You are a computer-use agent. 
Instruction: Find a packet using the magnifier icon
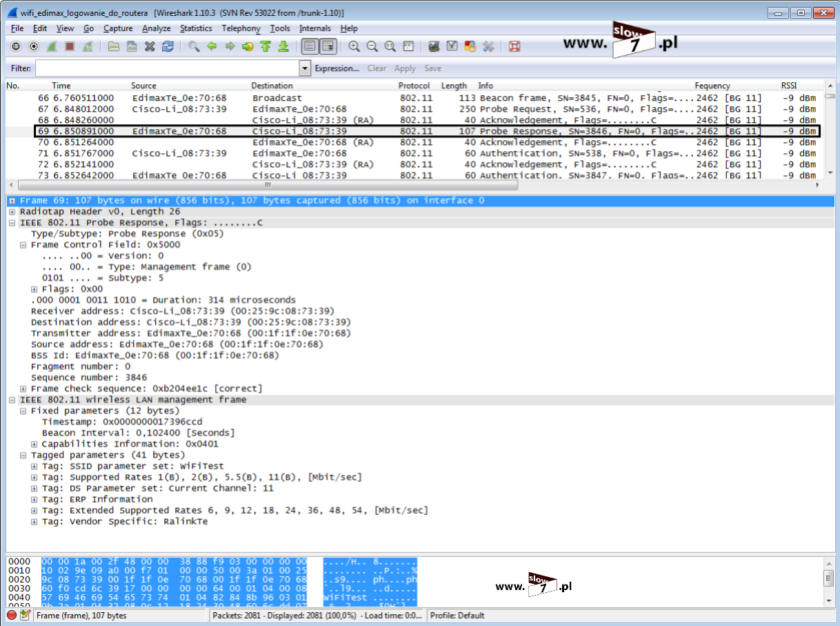tap(194, 46)
